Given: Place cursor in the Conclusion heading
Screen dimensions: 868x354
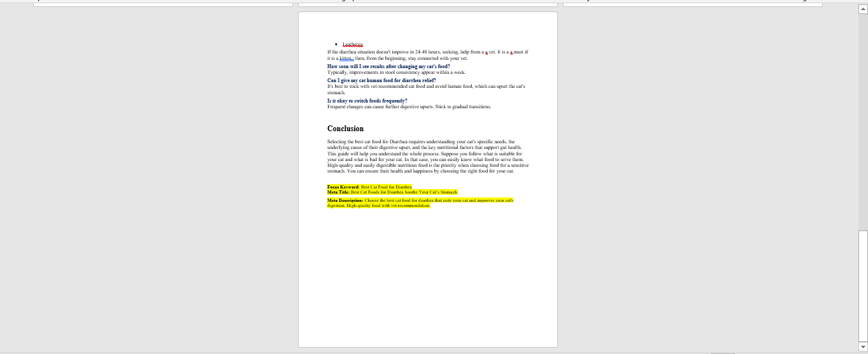Looking at the screenshot, I should [x=345, y=129].
